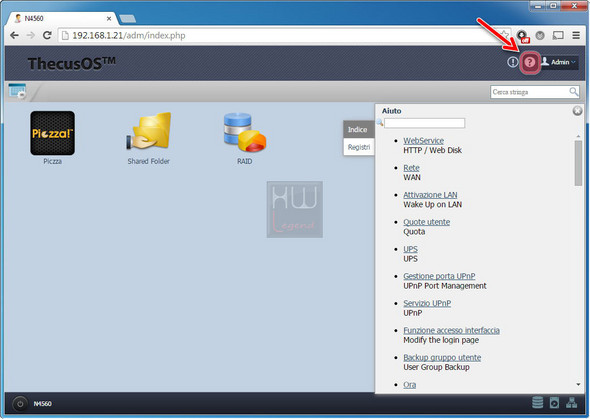Click the network status icon in footer

click(572, 403)
